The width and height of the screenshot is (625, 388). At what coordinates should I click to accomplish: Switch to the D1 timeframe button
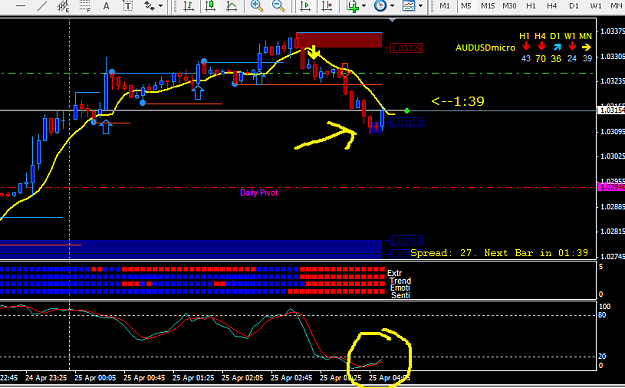tap(574, 6)
